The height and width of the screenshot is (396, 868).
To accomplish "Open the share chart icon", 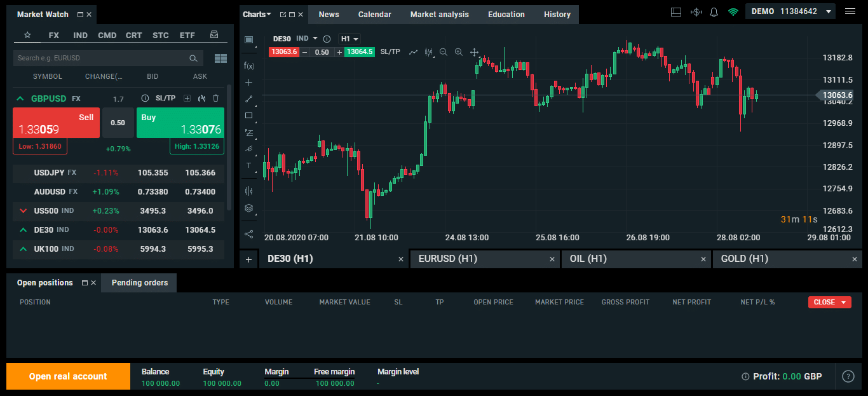I will coord(248,233).
